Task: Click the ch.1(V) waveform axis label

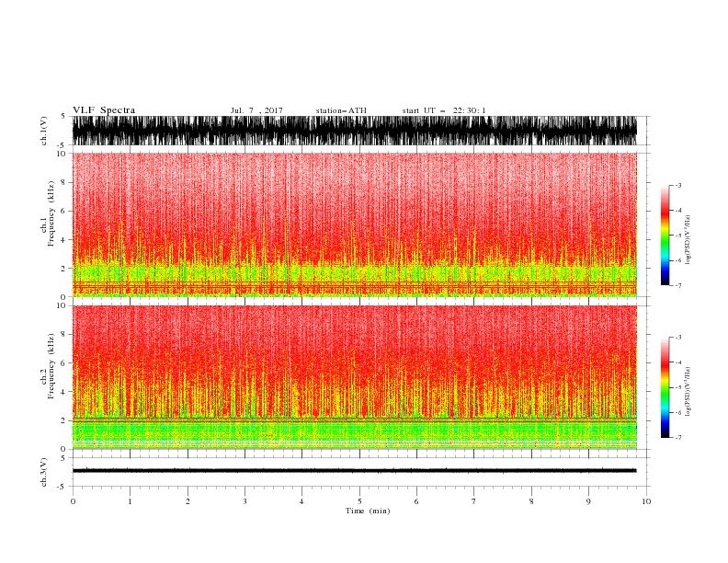Action: click(44, 131)
